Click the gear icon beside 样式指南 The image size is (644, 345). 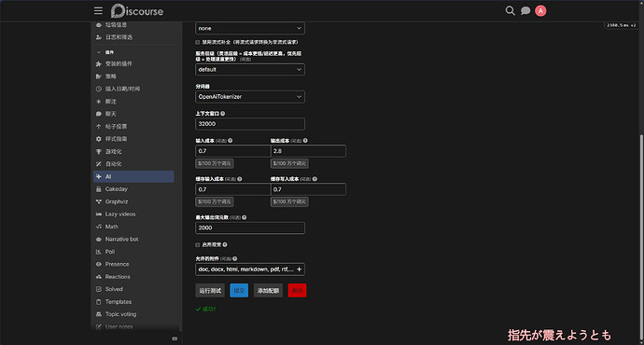click(99, 139)
